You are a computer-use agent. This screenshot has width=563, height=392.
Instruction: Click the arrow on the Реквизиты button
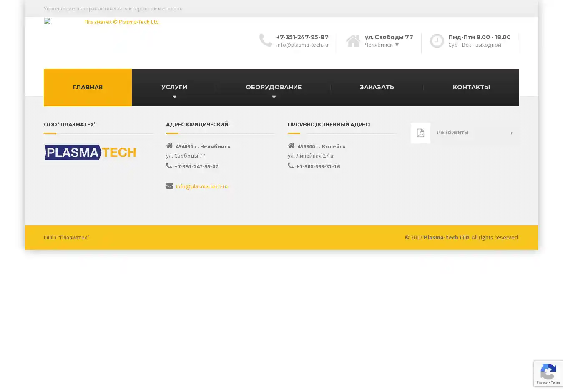tap(511, 133)
